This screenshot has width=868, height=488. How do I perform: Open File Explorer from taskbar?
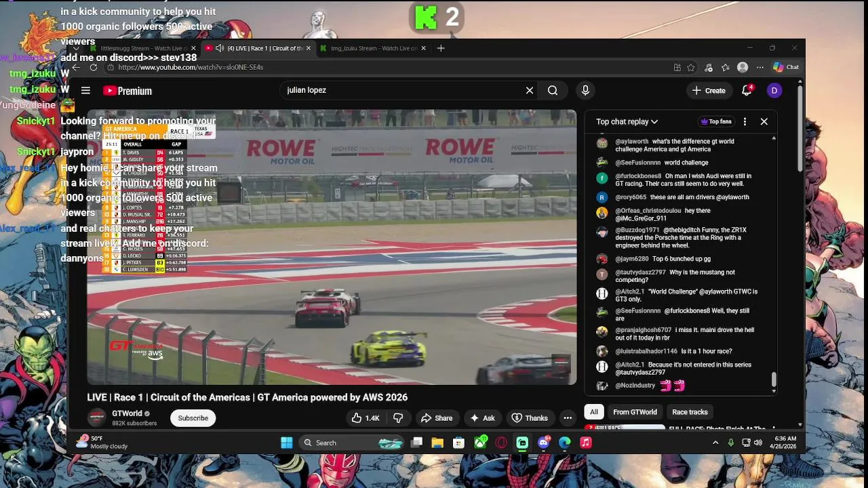[x=437, y=443]
